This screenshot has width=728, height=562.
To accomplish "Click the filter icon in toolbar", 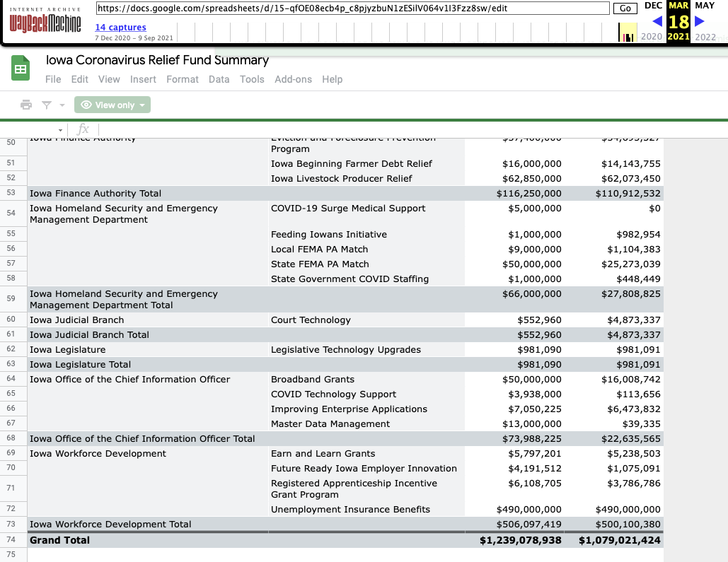I will [47, 105].
